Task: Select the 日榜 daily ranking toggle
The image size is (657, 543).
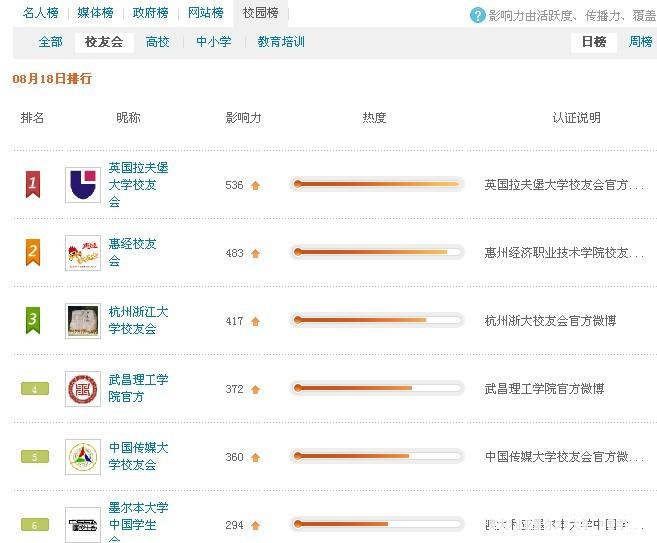Action: pyautogui.click(x=594, y=42)
